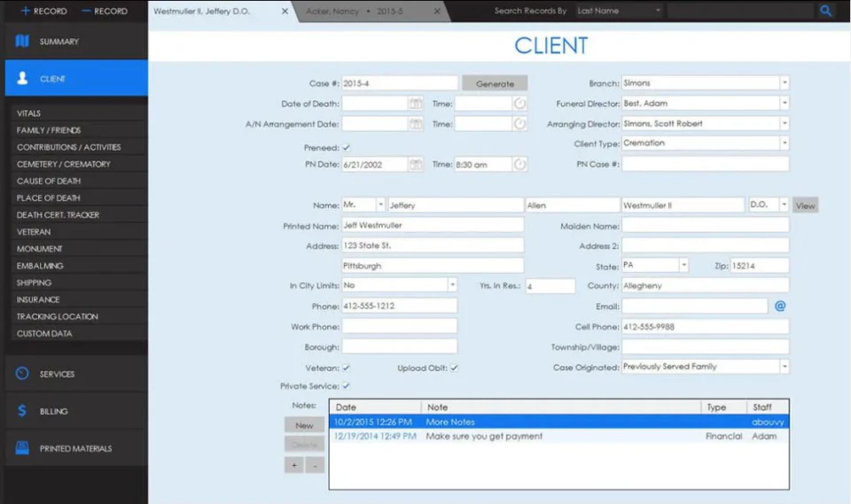
Task: Open PN Date calendar picker
Action: pyautogui.click(x=415, y=165)
